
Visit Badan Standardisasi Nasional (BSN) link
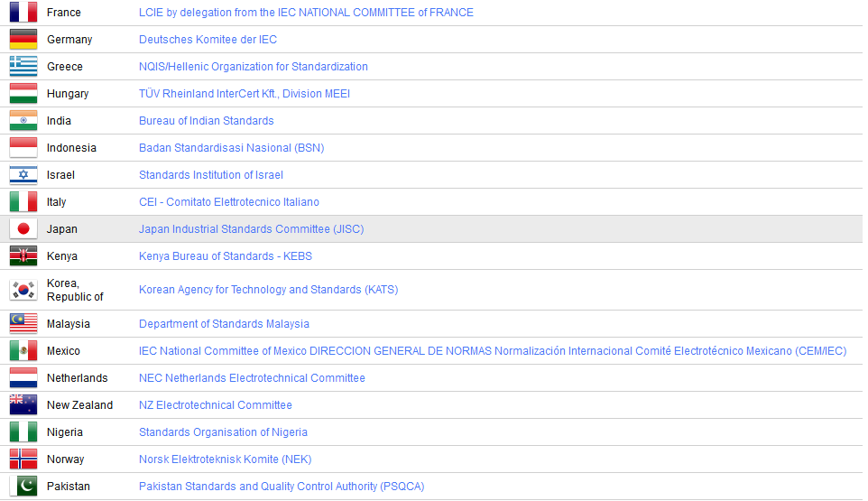231,148
